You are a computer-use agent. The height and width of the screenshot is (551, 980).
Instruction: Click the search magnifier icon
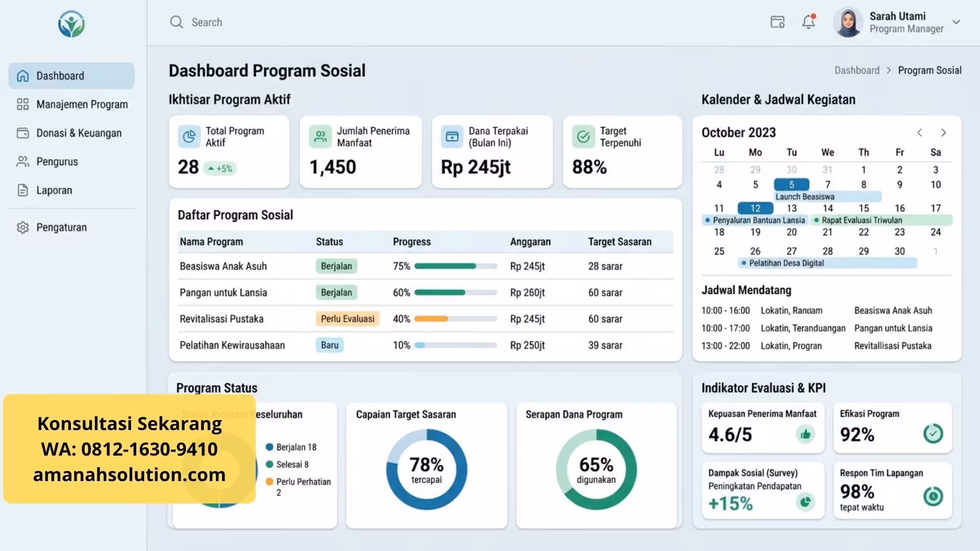[177, 22]
